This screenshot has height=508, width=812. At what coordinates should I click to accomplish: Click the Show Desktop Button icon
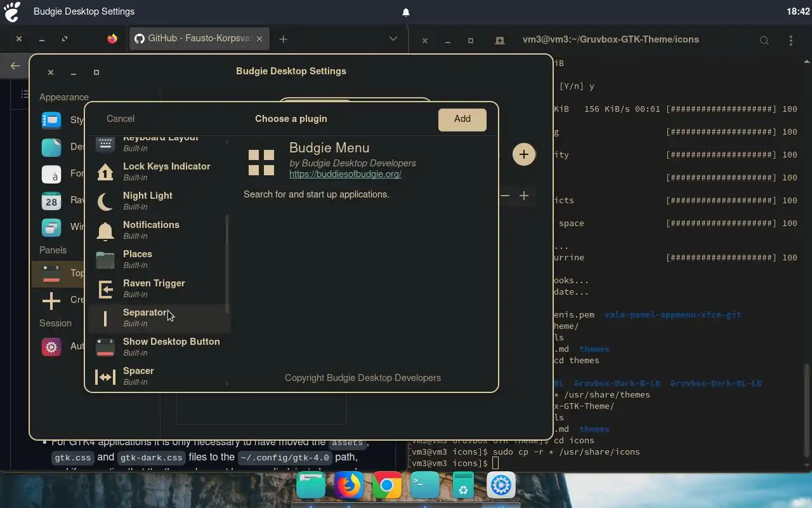105,347
